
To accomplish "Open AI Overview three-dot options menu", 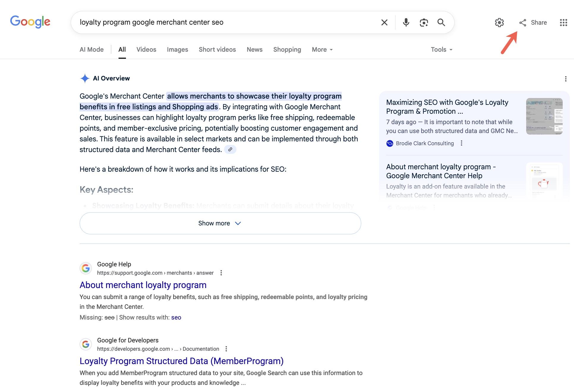I will 565,79.
